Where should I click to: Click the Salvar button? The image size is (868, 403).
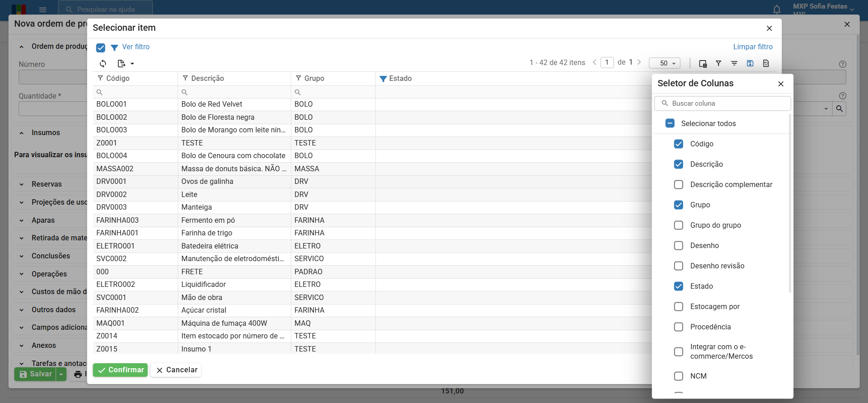(35, 374)
